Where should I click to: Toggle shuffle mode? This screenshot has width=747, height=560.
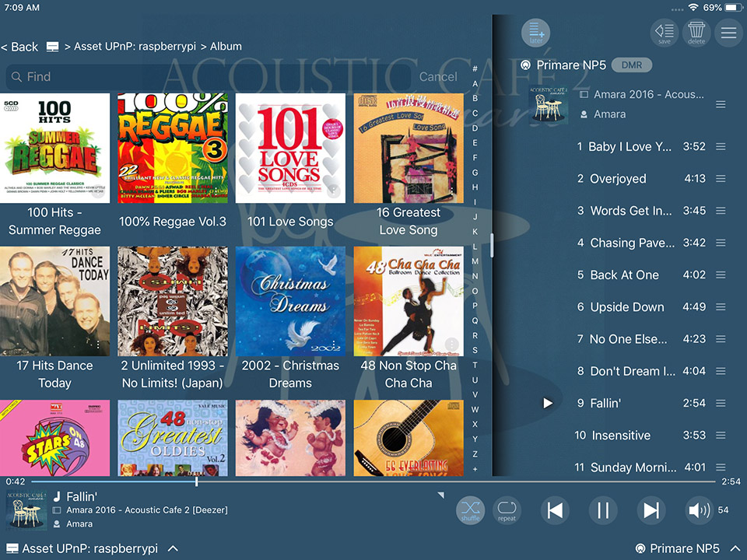(471, 510)
